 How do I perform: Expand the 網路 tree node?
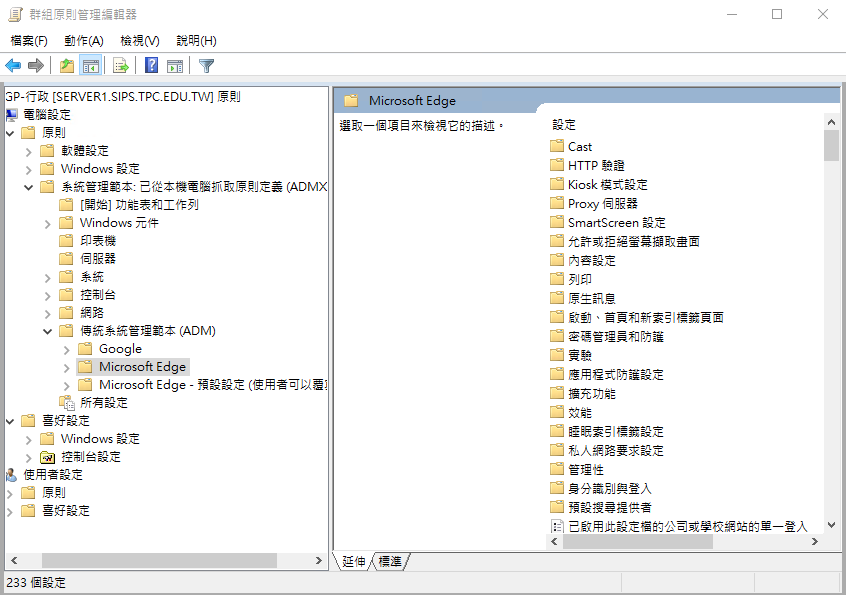(x=47, y=313)
